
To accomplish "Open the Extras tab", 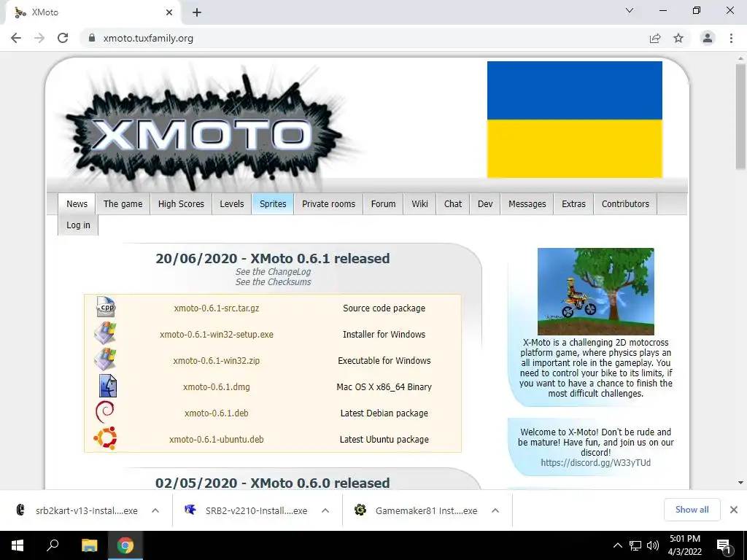I will [573, 204].
